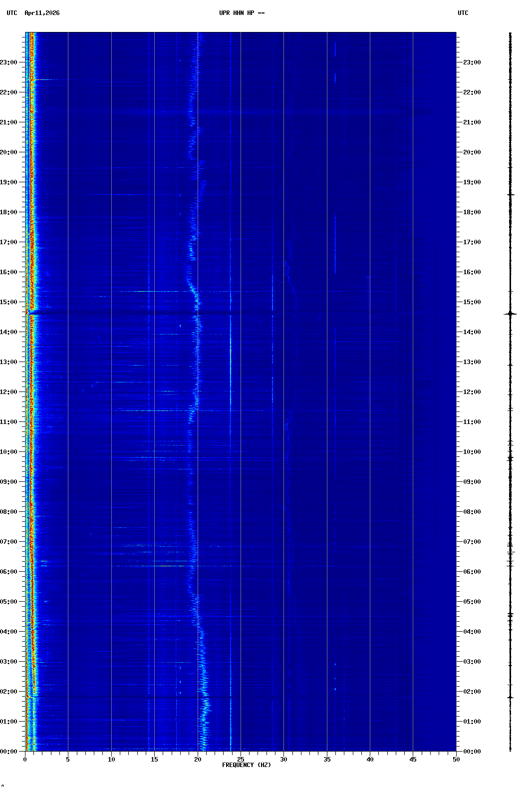532x791 pixels.
Task: Click the large seismogram spike near 14:35
Action: tap(510, 314)
